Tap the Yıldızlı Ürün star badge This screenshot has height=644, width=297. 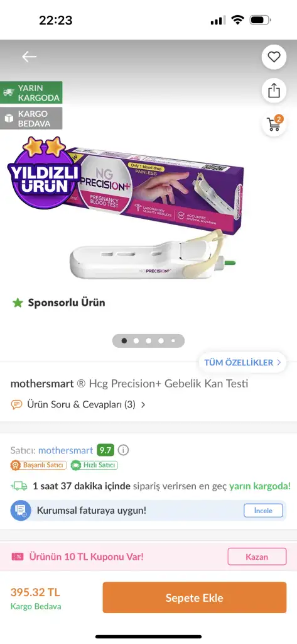(45, 172)
